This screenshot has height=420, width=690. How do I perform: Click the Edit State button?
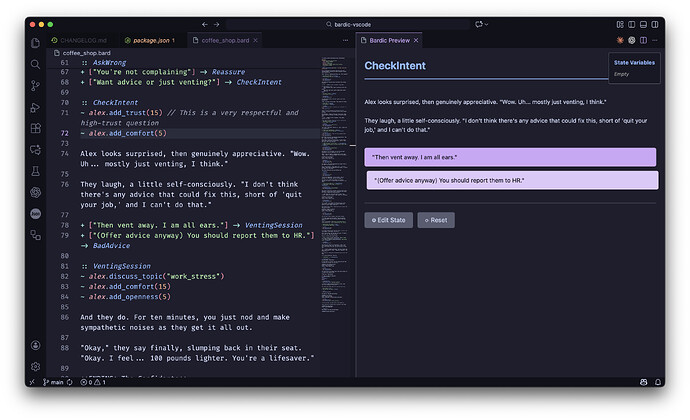click(x=388, y=219)
